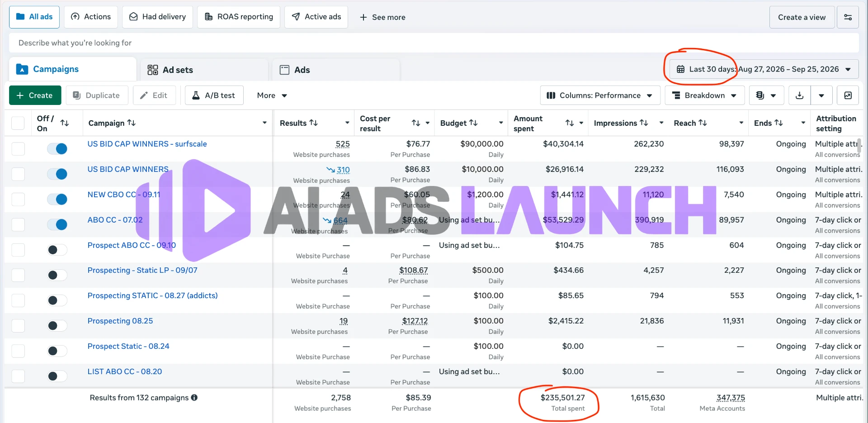
Task: Click the 347,375 Meta Accounts reach total
Action: point(731,398)
